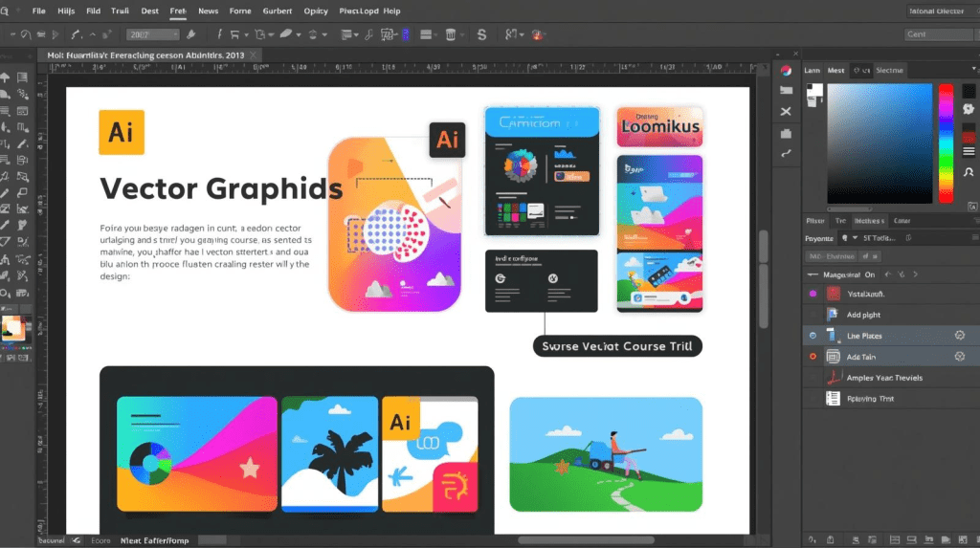The image size is (980, 548).
Task: Toggle red visibility icon on Add Taln layer
Action: click(x=813, y=357)
